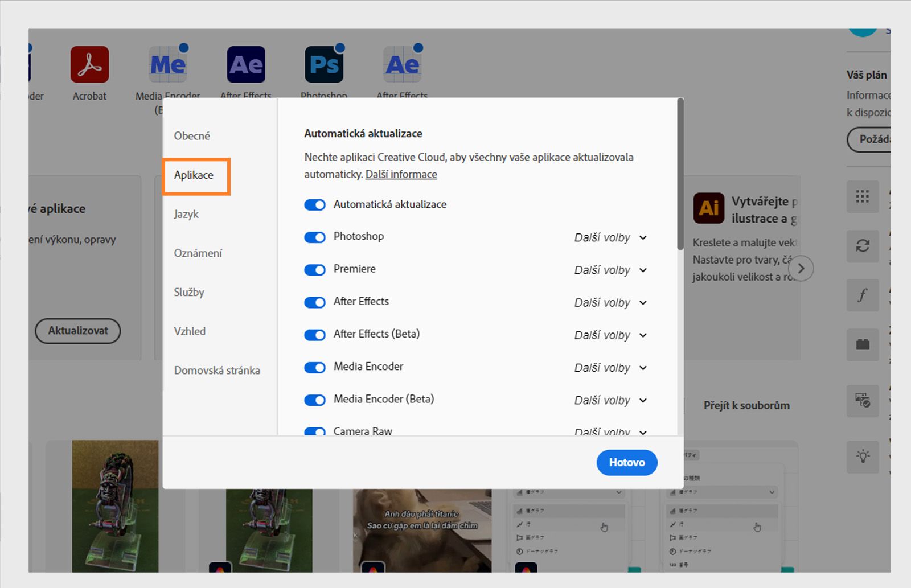The width and height of the screenshot is (911, 588).
Task: Open Media Encoder (Beta) app icon
Action: pos(167,64)
